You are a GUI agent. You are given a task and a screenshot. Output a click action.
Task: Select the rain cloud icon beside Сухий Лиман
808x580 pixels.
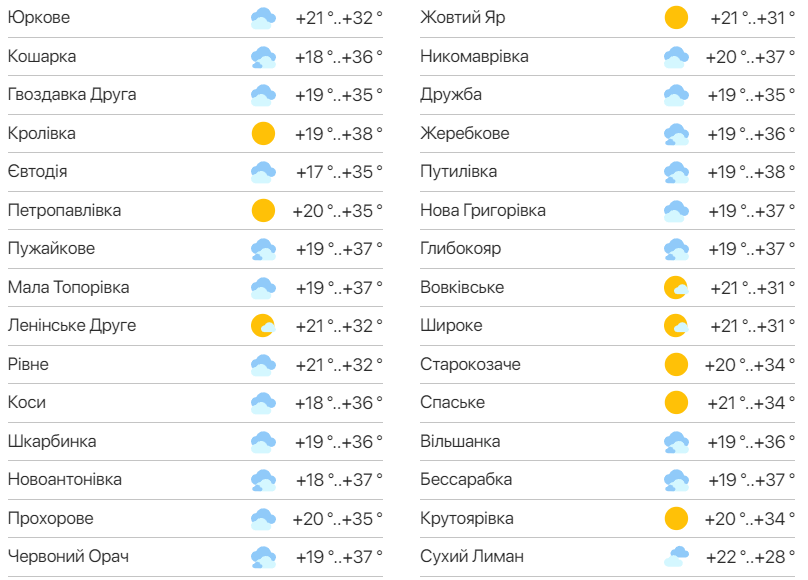tap(678, 556)
